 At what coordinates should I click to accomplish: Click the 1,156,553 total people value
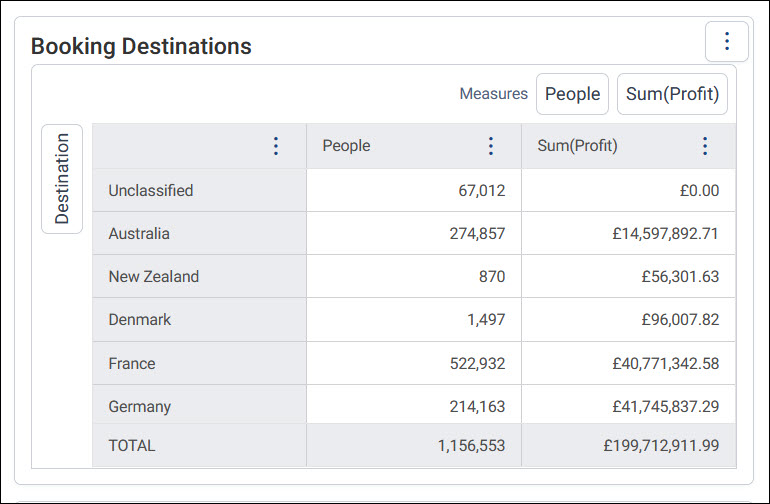[471, 446]
